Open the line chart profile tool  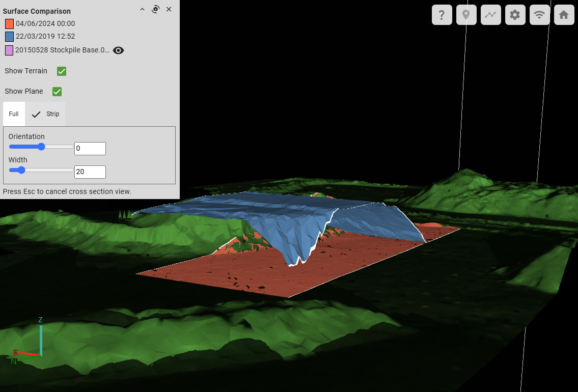tap(490, 15)
